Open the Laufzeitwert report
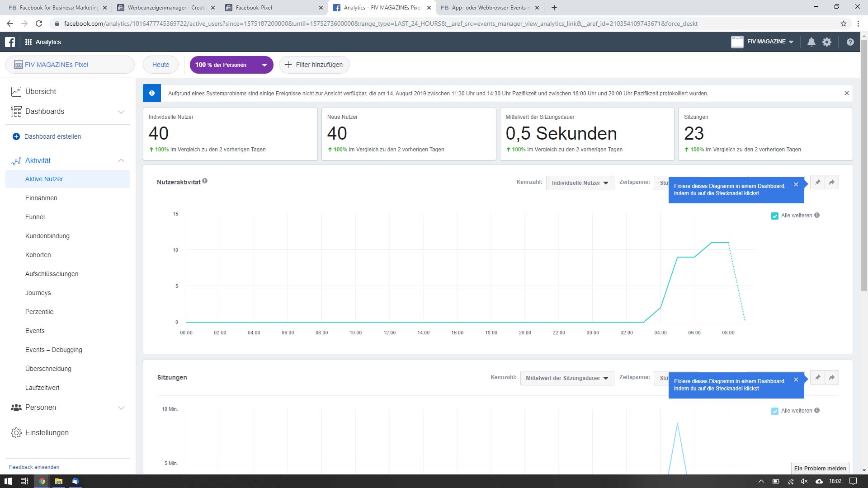The height and width of the screenshot is (488, 868). click(x=42, y=388)
